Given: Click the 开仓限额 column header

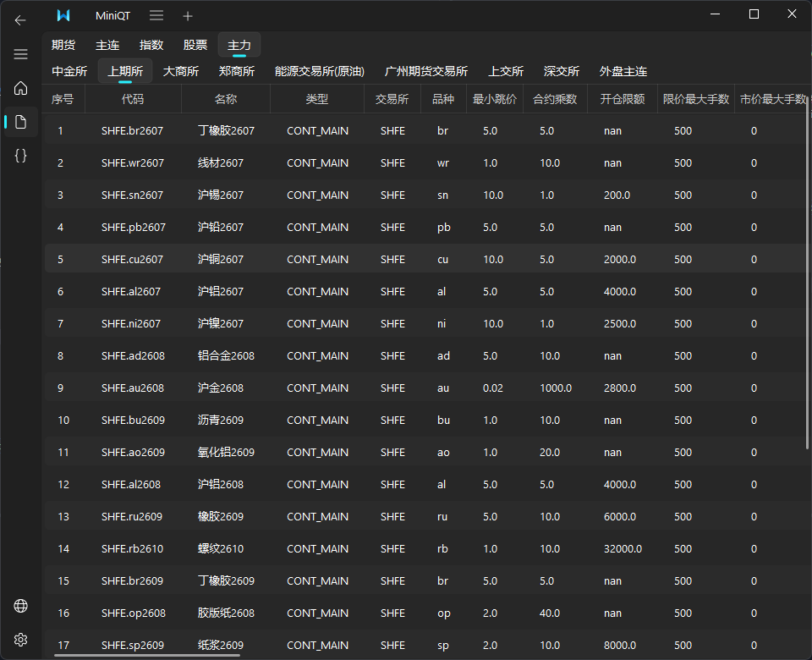Looking at the screenshot, I should click(623, 99).
